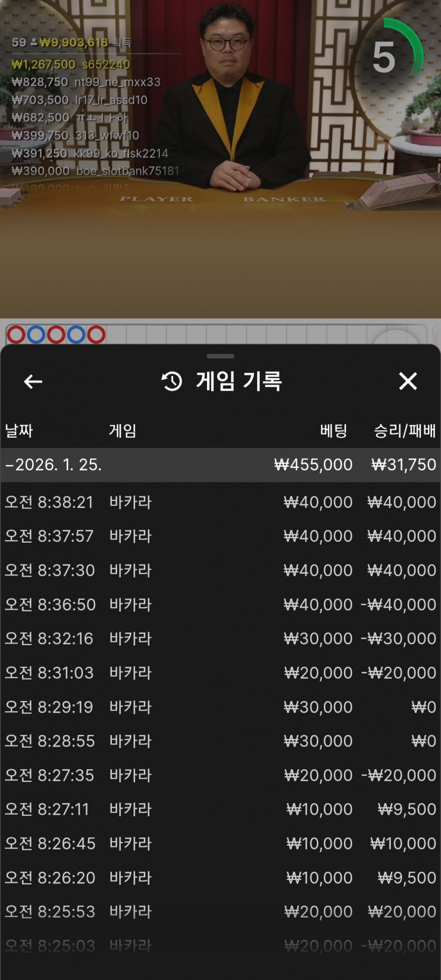Viewport: 441px width, 980px height.
Task: Open the 오전 8:32:16 round entry
Action: (220, 638)
